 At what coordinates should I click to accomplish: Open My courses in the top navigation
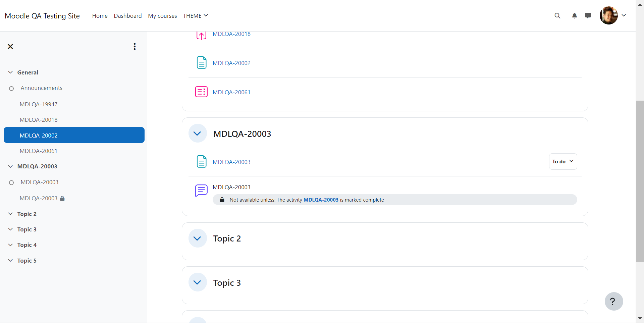[x=162, y=16]
